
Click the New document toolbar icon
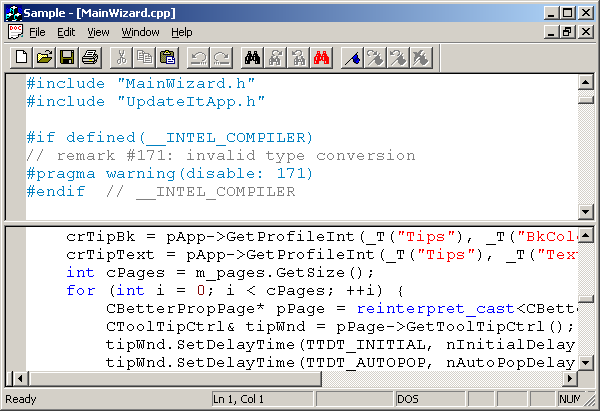coord(21,57)
